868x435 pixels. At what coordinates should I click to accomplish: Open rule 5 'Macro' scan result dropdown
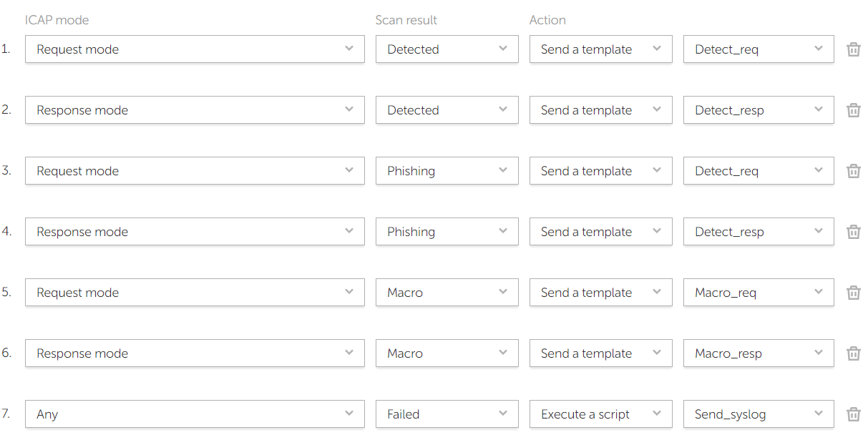coord(447,293)
